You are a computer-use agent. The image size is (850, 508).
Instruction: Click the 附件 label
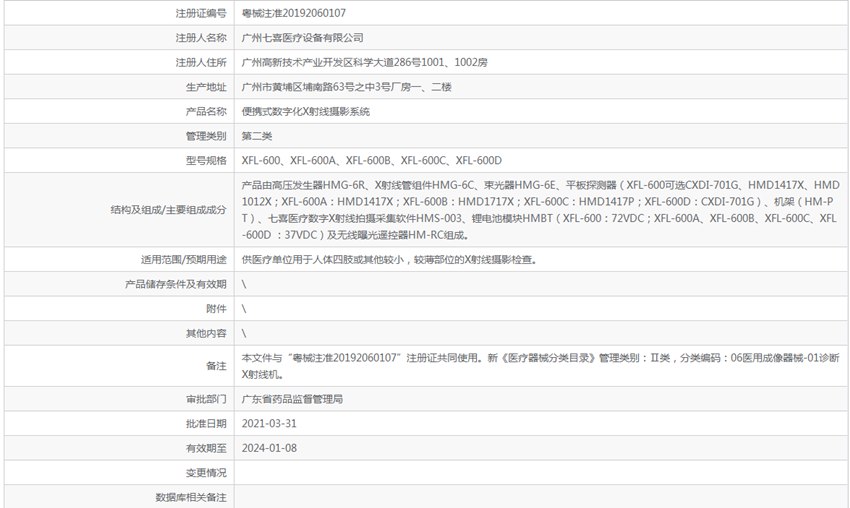(216, 309)
